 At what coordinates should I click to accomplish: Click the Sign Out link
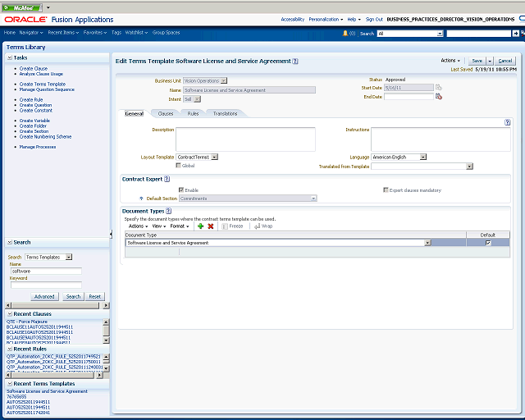point(374,20)
